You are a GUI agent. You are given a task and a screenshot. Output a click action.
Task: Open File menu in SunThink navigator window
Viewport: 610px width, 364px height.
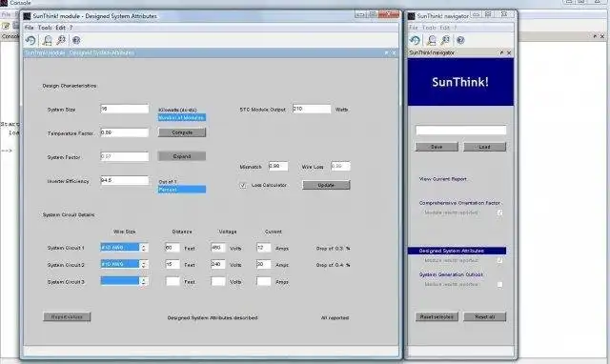pos(414,28)
